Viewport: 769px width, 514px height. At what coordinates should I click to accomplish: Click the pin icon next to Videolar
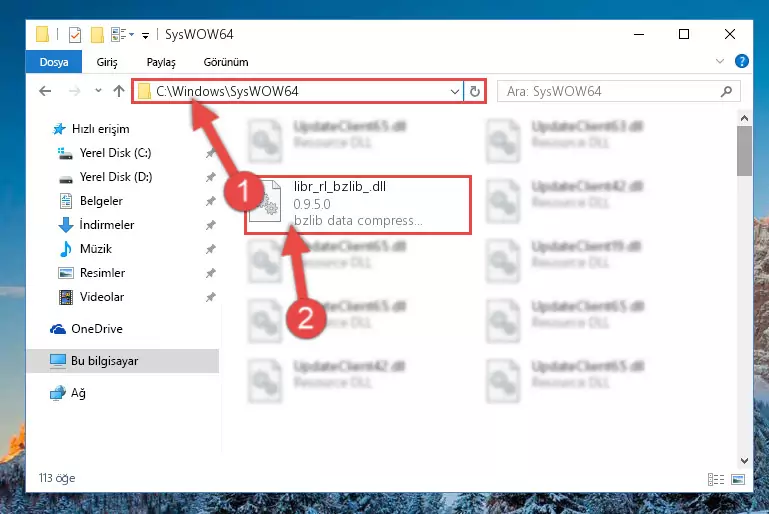click(x=210, y=297)
